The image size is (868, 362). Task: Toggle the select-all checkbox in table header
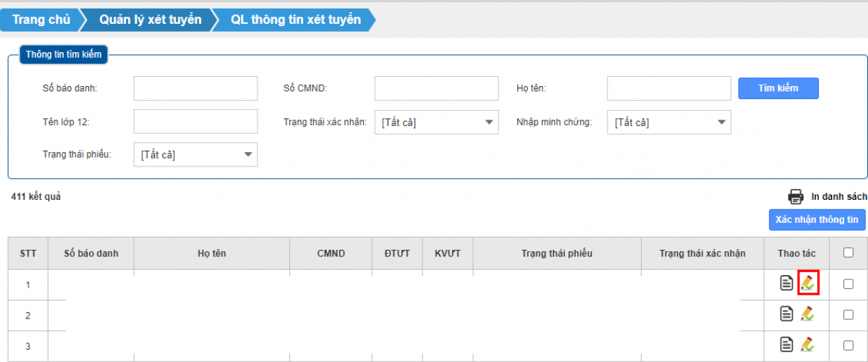coord(848,253)
